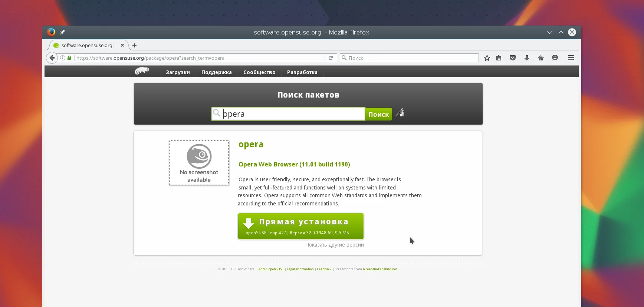Viewport: 644px width, 307px height.
Task: Click the Прямая установка install button
Action: point(301,226)
